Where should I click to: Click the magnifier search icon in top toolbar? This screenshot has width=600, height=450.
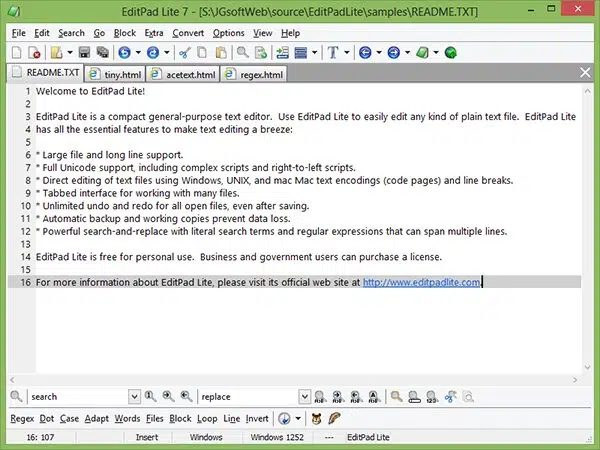pyautogui.click(x=243, y=52)
